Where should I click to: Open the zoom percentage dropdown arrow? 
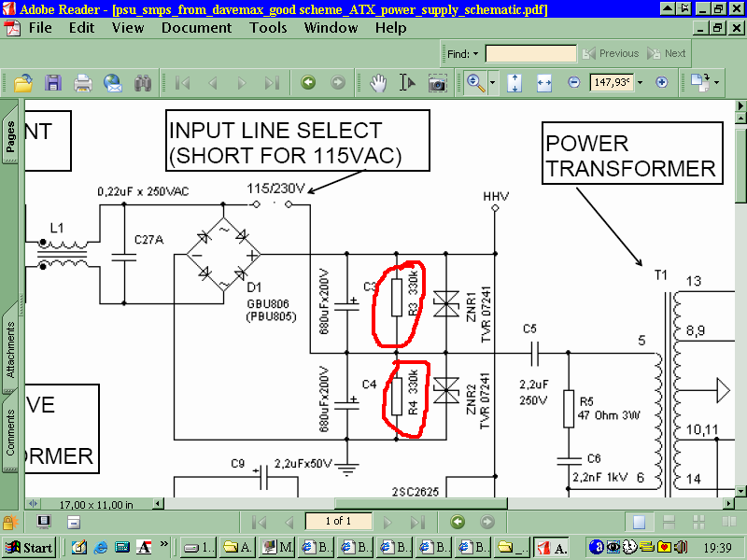click(640, 82)
